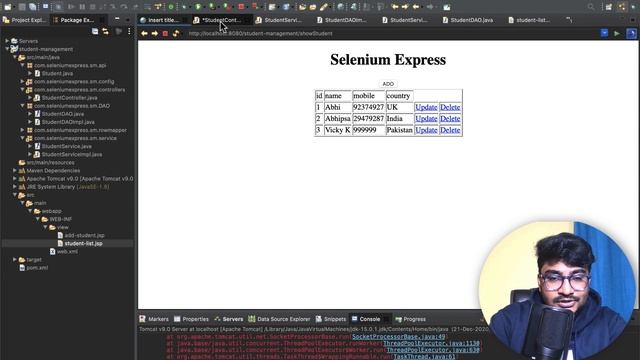
Task: Click the Open Perspective toolbar icon
Action: [x=609, y=7]
